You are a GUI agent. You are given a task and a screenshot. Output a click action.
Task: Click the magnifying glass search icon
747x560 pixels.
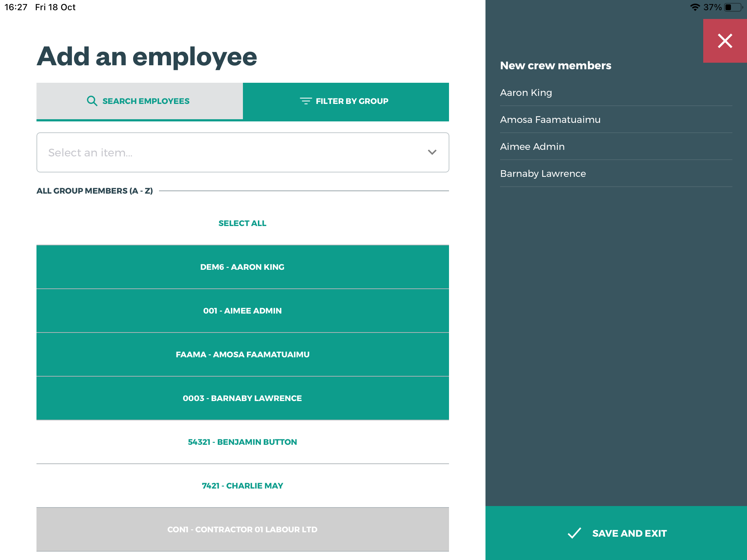tap(92, 101)
